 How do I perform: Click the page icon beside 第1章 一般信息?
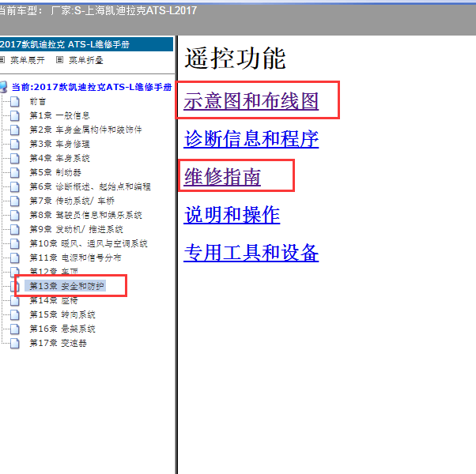[x=14, y=115]
